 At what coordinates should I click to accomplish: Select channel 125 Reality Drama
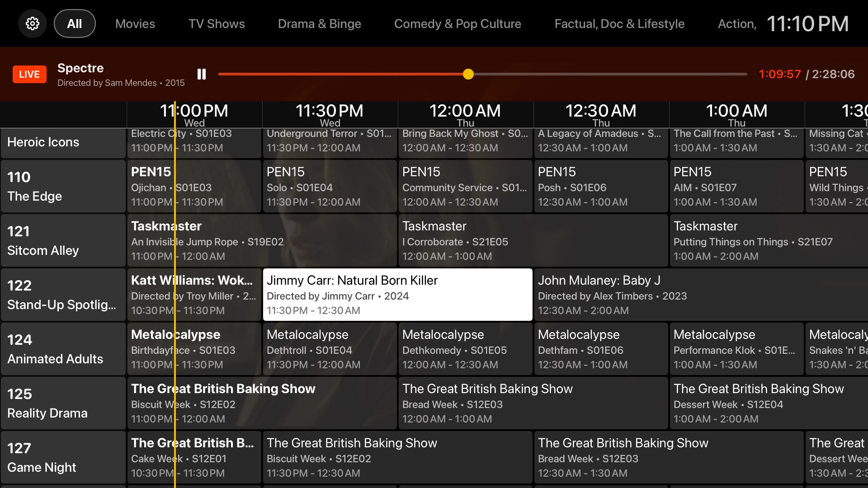tap(63, 403)
